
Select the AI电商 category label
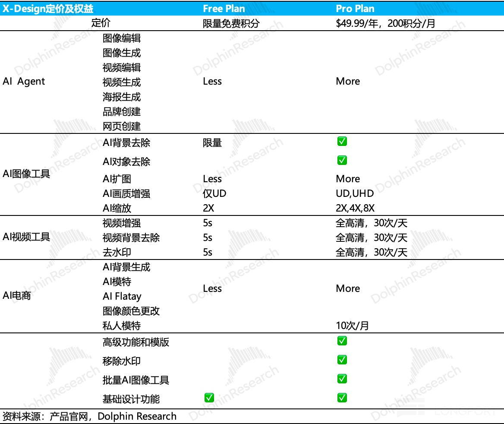17,296
